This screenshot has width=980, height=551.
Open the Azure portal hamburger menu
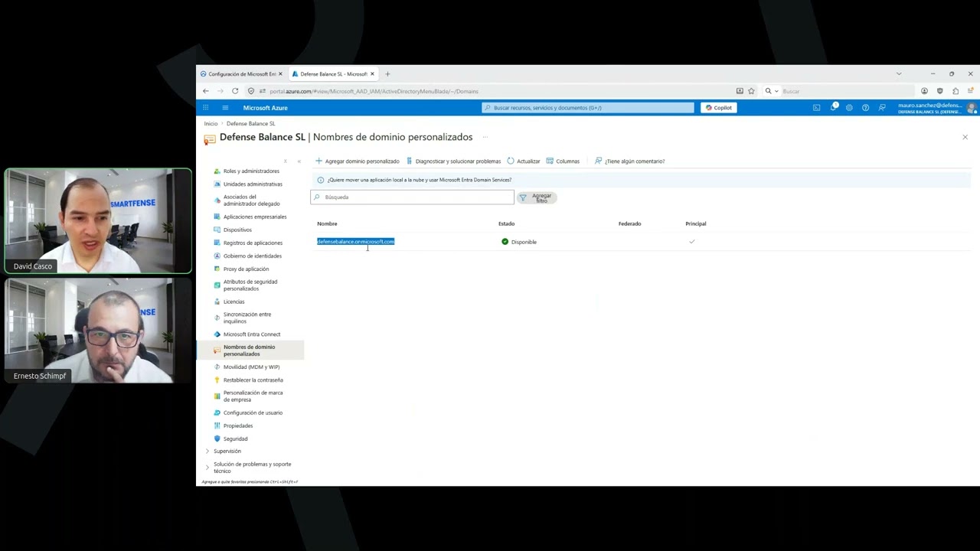tap(225, 108)
